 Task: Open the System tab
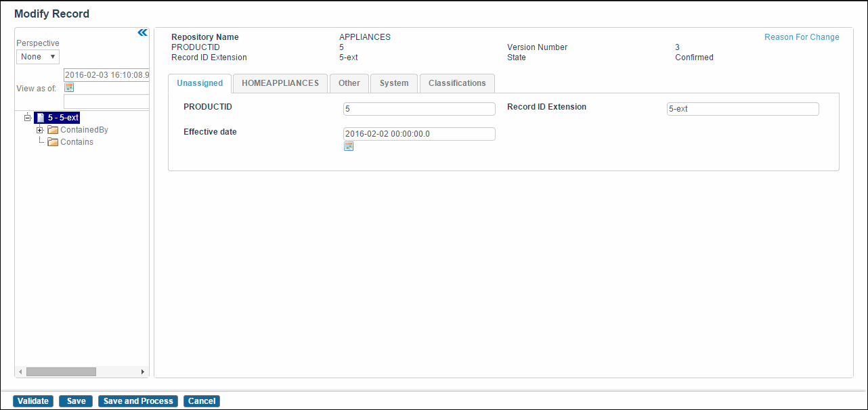point(394,83)
